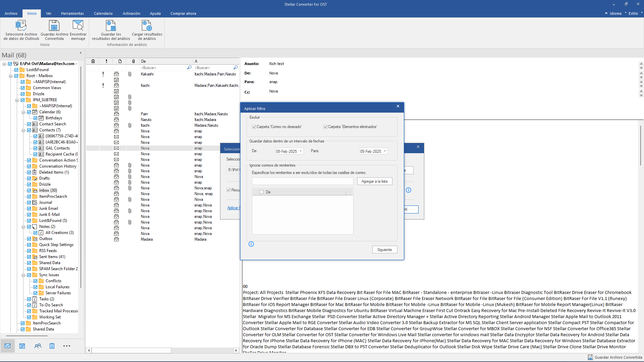The height and width of the screenshot is (362, 644).
Task: Collapse Calendar (6) tree node
Action: [23, 112]
